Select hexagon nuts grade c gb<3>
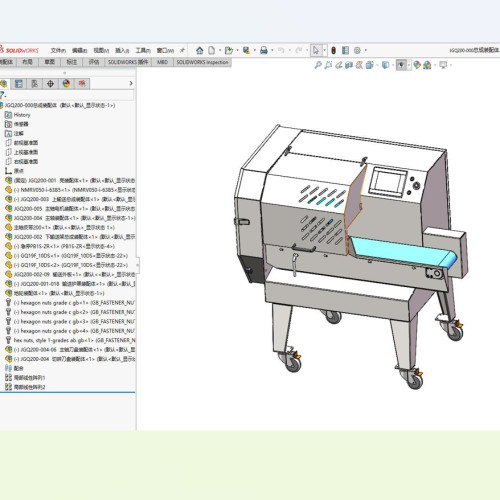 pos(70,321)
